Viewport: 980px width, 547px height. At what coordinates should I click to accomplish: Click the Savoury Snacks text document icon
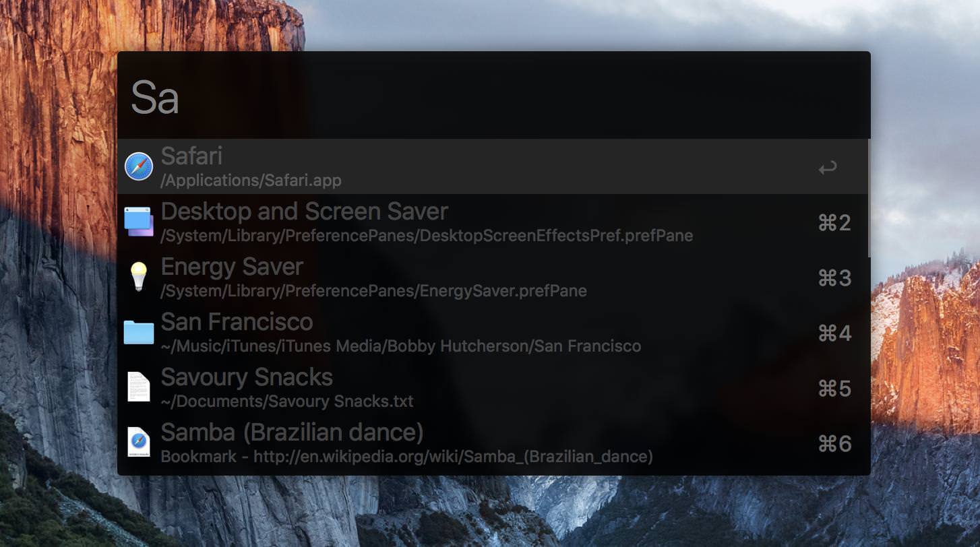pyautogui.click(x=139, y=387)
